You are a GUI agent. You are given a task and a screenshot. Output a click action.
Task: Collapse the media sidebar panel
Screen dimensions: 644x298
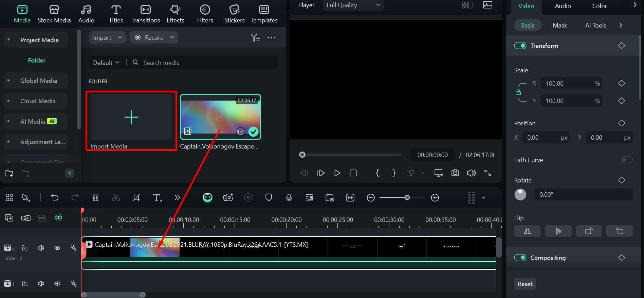pos(69,173)
